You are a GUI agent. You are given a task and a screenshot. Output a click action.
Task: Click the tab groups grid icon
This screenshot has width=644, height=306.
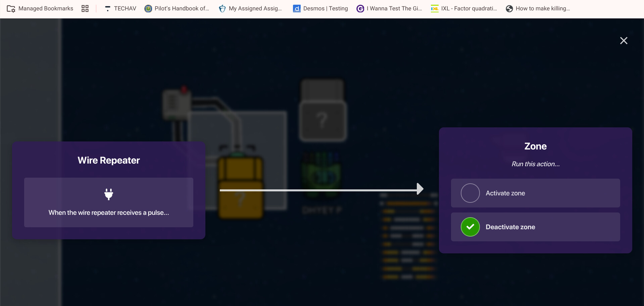(x=85, y=9)
